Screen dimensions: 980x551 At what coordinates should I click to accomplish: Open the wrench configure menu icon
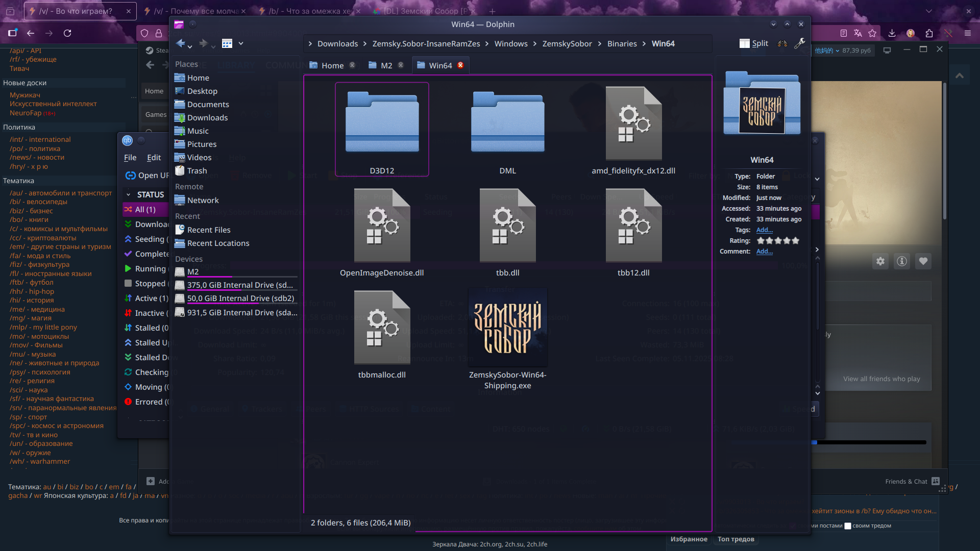799,44
